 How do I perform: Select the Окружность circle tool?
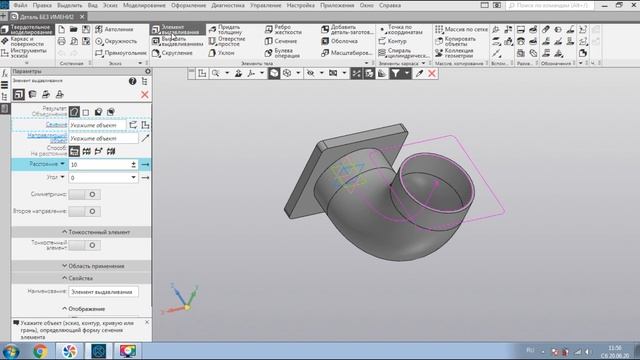(x=116, y=41)
